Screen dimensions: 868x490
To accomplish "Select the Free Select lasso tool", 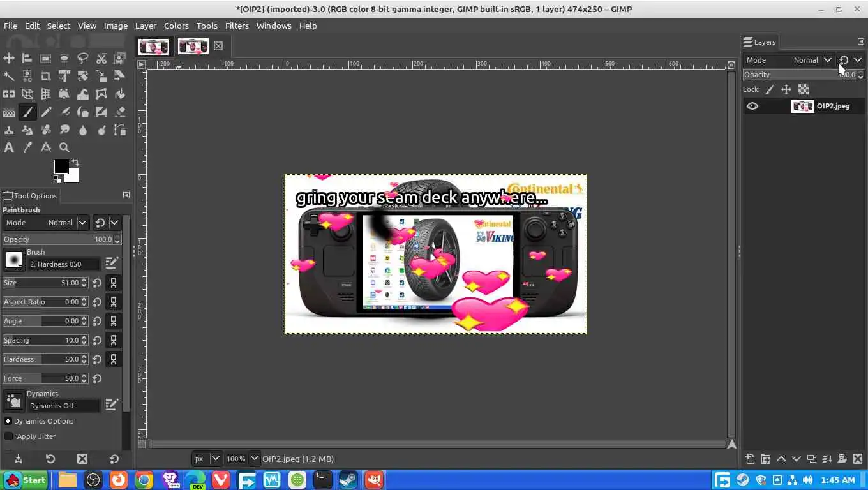I will pyautogui.click(x=83, y=58).
